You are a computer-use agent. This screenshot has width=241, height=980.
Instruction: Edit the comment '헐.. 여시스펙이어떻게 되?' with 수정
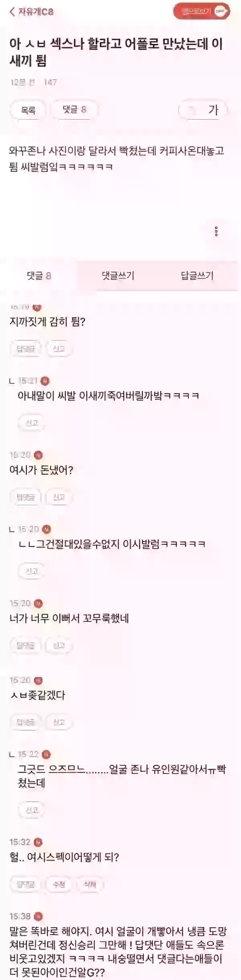coord(59,884)
